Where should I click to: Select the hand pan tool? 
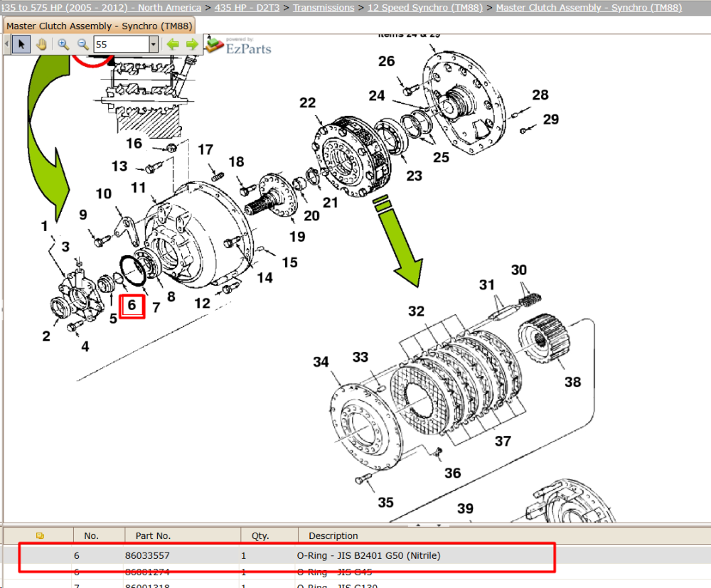pos(41,44)
